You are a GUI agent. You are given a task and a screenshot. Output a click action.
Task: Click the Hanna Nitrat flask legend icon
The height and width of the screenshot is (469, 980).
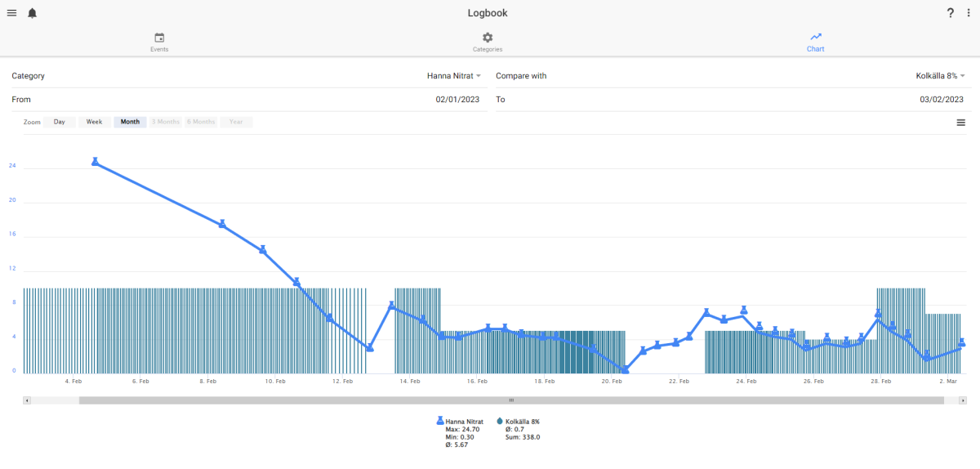(x=441, y=422)
